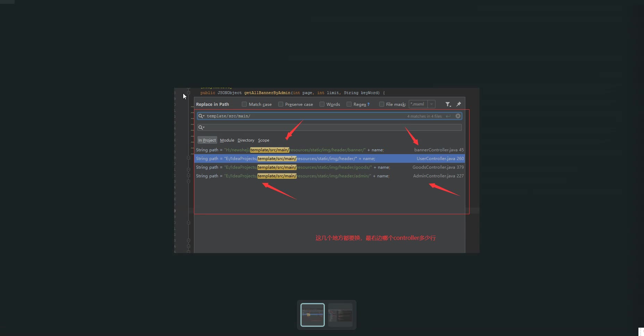Viewport: 644px width, 336px height.
Task: Turn on the Regex checkbox
Action: (349, 104)
